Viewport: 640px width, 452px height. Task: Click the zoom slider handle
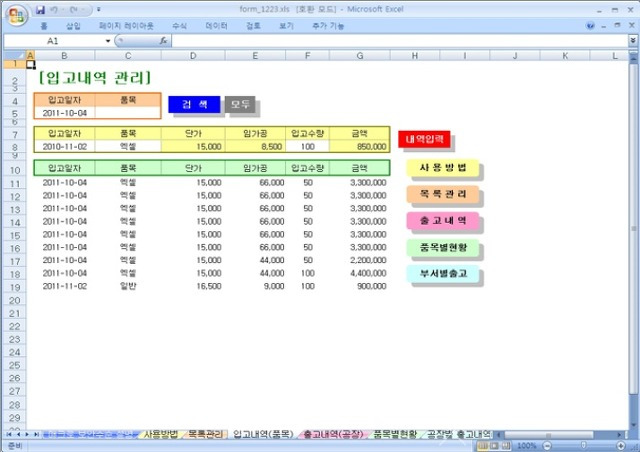[584, 446]
